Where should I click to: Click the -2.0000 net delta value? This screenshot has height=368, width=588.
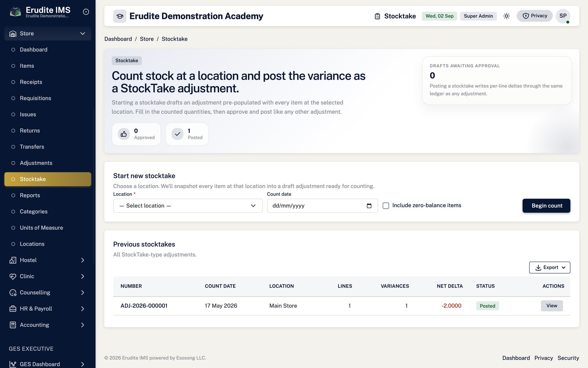pos(451,306)
